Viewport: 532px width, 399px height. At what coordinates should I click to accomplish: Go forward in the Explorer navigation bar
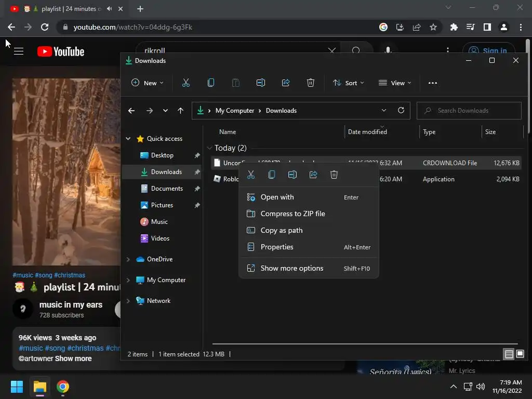pos(149,111)
